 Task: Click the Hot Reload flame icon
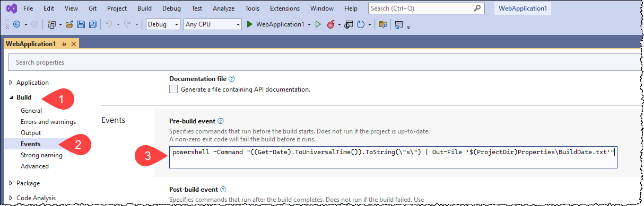point(331,24)
